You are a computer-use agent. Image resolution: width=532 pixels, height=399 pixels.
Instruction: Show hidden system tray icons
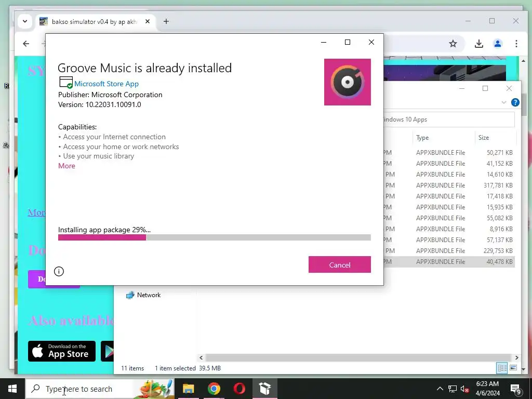coord(440,389)
